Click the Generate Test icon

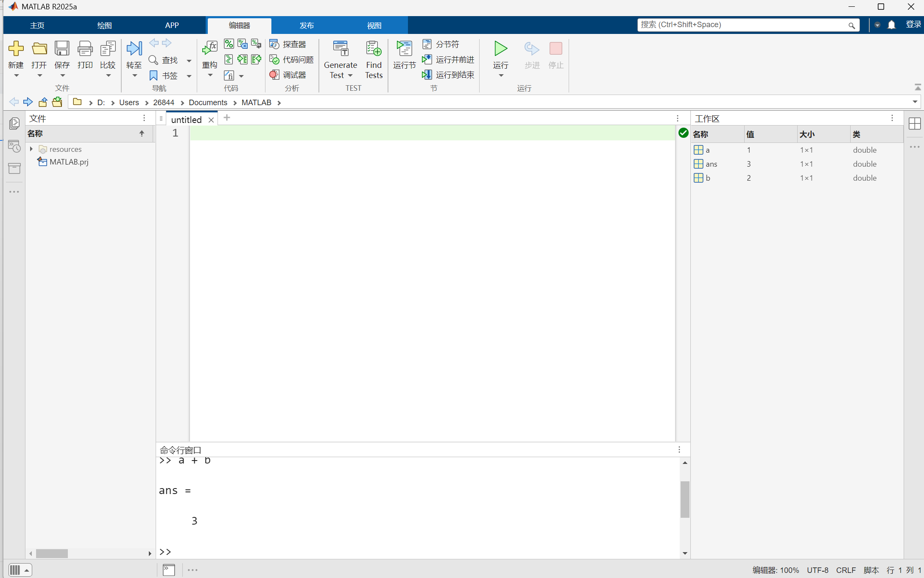click(341, 49)
